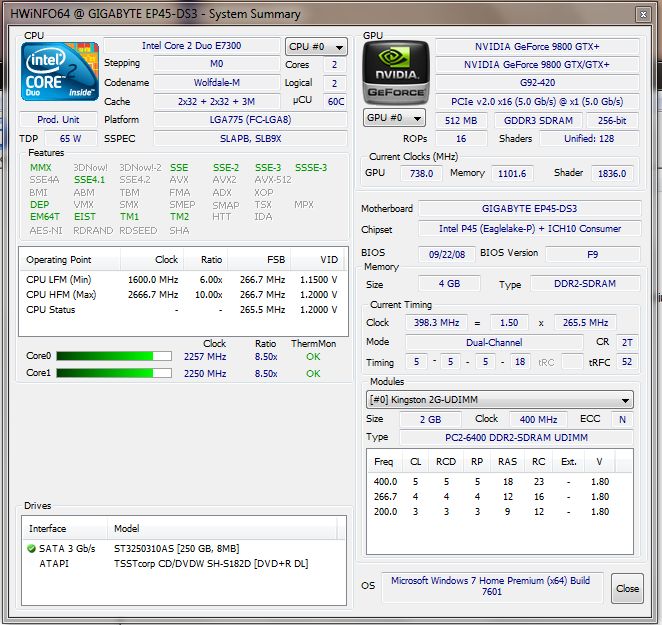The height and width of the screenshot is (625, 662).
Task: Click the PCIe v2.0 x16 bus field
Action: tap(537, 102)
